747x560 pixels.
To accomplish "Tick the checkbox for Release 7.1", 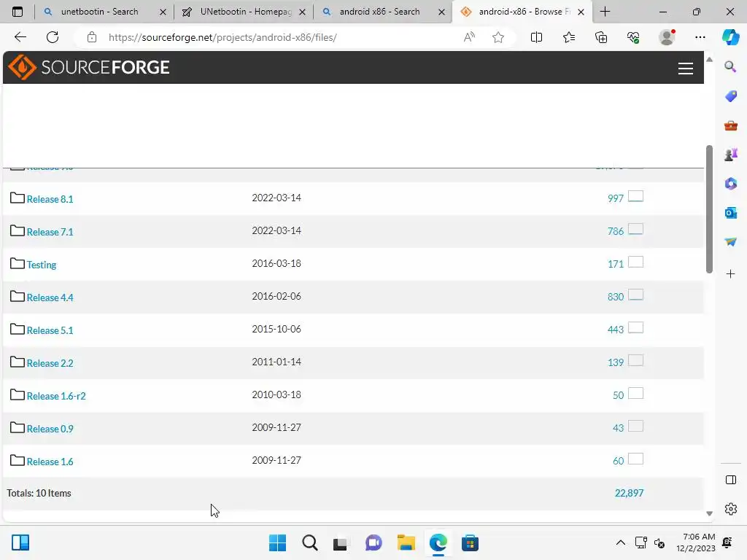I will [x=635, y=229].
